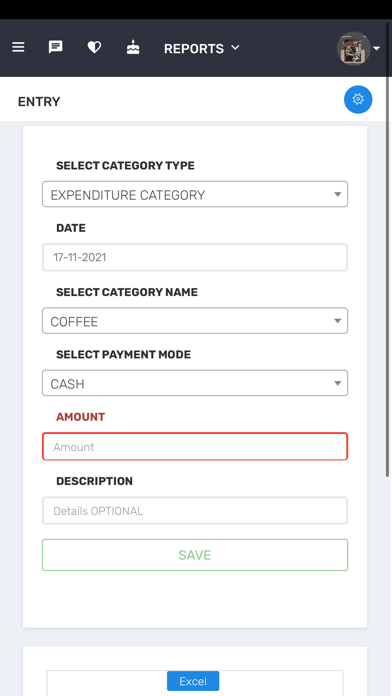Image resolution: width=392 pixels, height=696 pixels.
Task: Open the Expenditure Category dropdown
Action: coord(195,194)
